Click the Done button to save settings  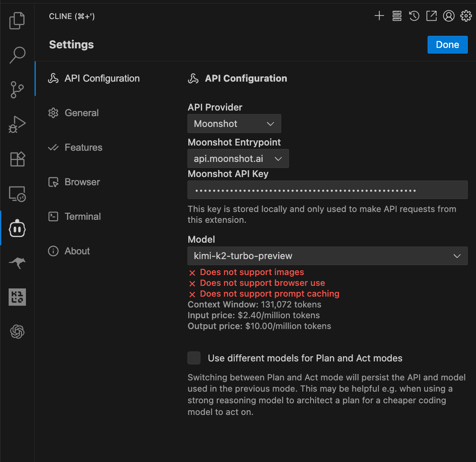447,44
